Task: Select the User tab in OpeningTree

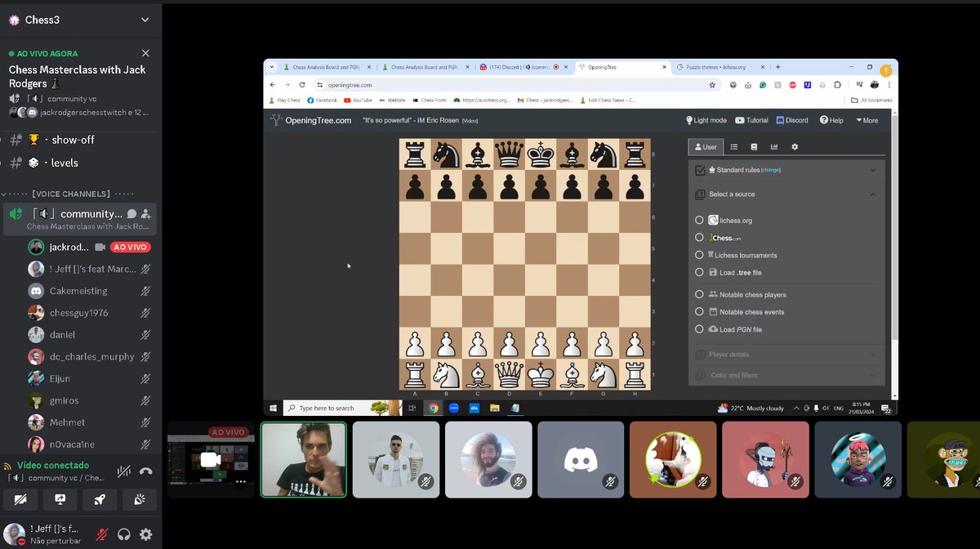Action: click(x=706, y=147)
